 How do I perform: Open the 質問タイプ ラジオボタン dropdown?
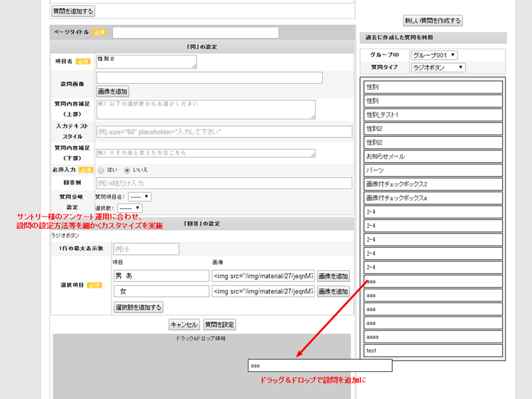click(438, 68)
